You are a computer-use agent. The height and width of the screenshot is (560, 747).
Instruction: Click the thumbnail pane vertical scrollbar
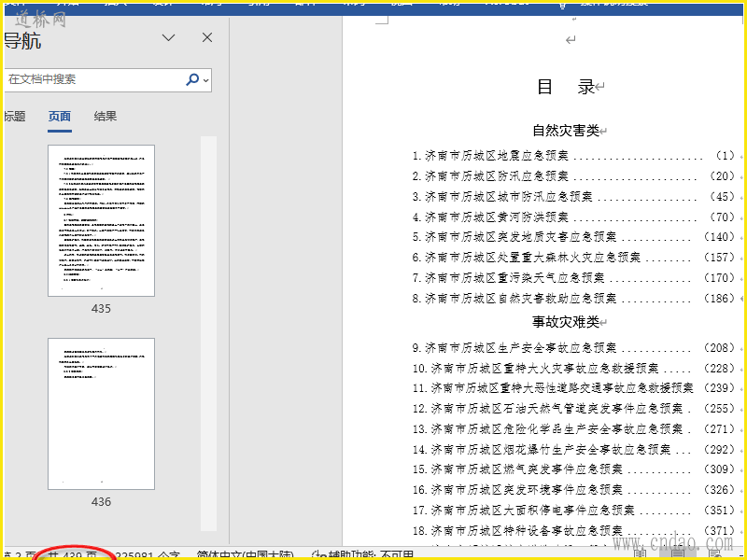coord(208,333)
